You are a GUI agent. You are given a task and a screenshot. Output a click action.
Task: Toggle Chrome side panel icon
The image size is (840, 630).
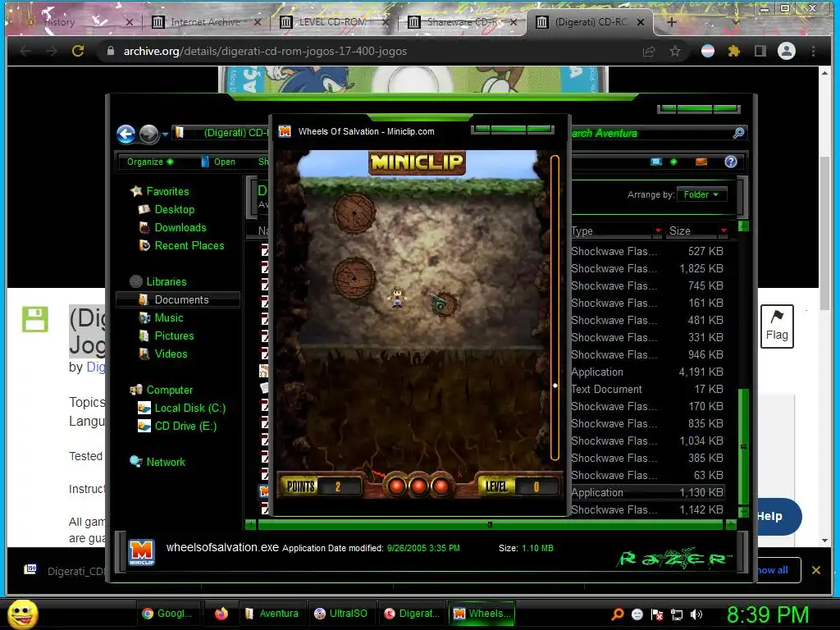(760, 51)
